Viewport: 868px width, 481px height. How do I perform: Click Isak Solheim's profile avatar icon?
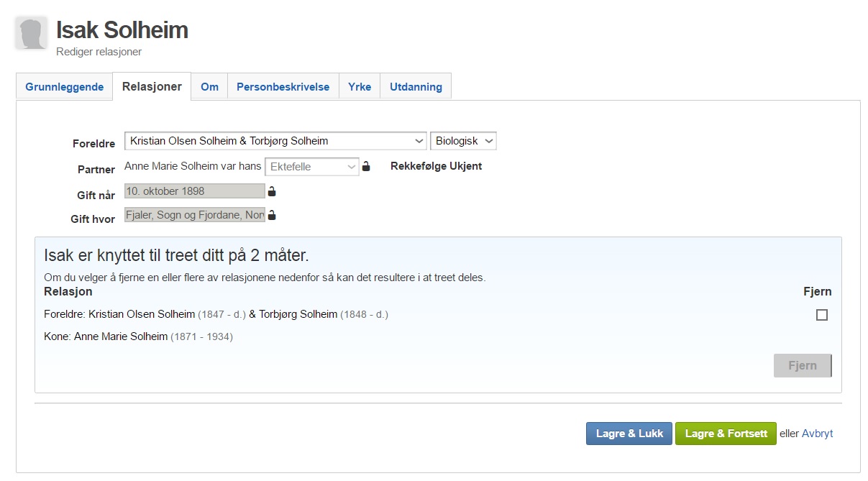point(31,33)
